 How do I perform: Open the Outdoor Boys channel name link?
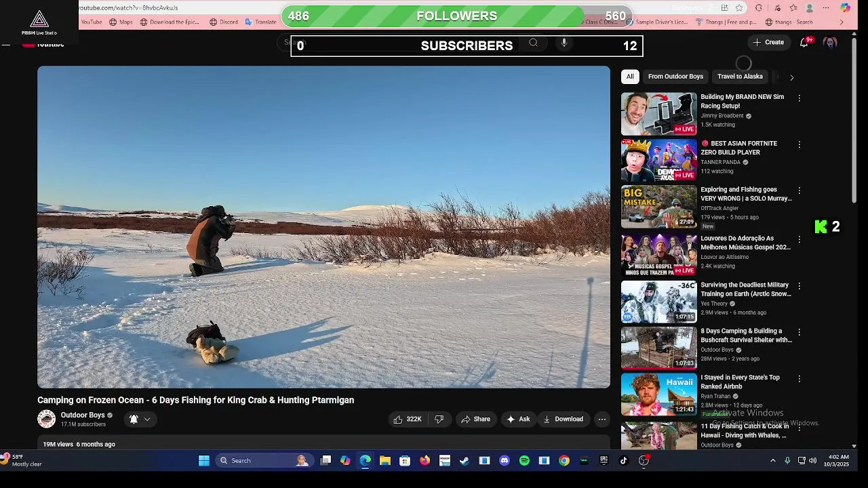83,415
